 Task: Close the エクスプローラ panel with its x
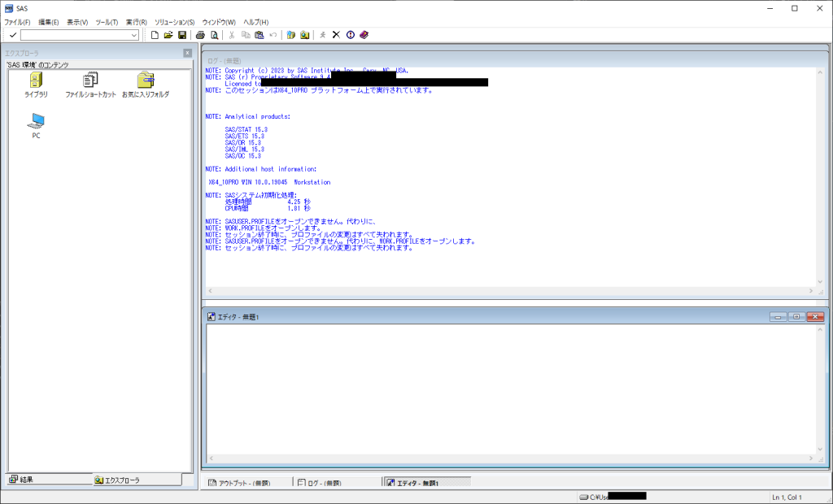(188, 53)
